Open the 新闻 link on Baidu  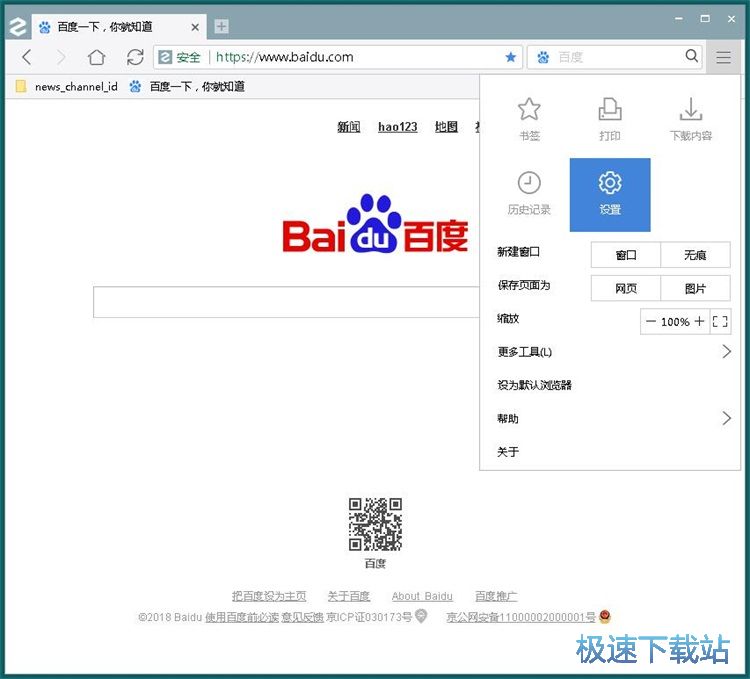tap(349, 127)
